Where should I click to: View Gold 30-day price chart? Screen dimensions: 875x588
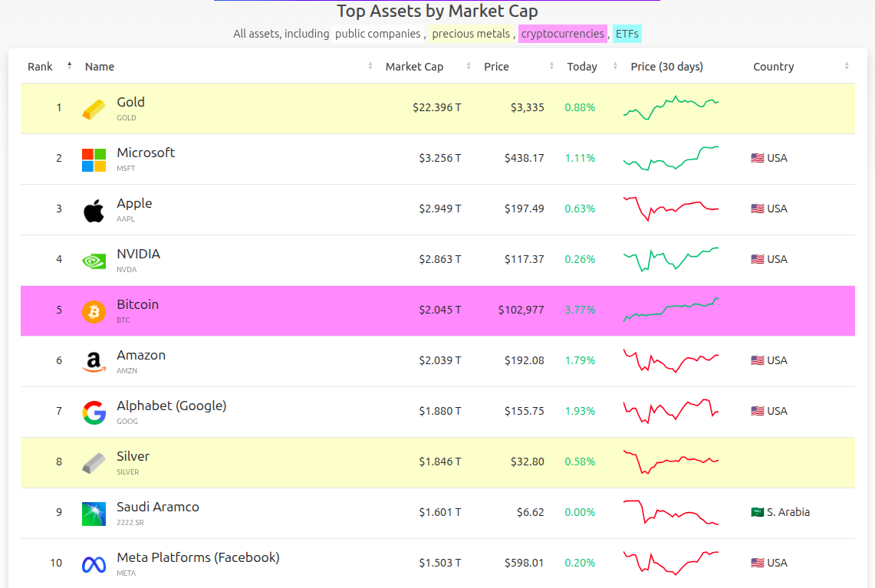[671, 107]
